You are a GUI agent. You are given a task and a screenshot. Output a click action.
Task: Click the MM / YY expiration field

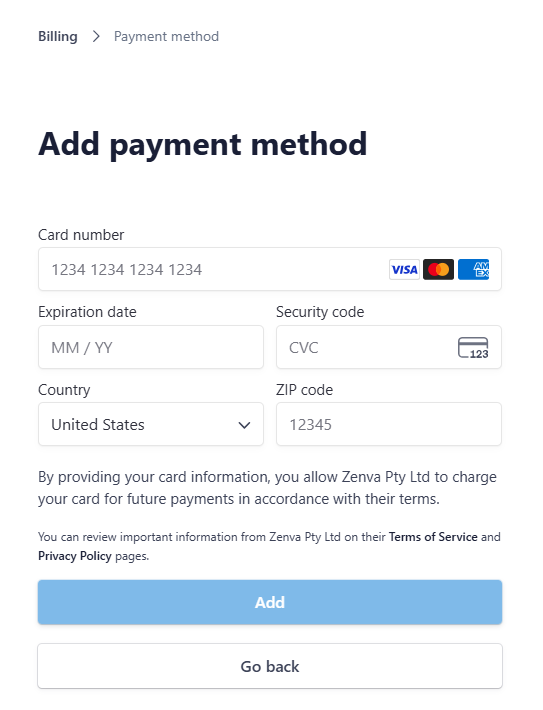coord(151,347)
